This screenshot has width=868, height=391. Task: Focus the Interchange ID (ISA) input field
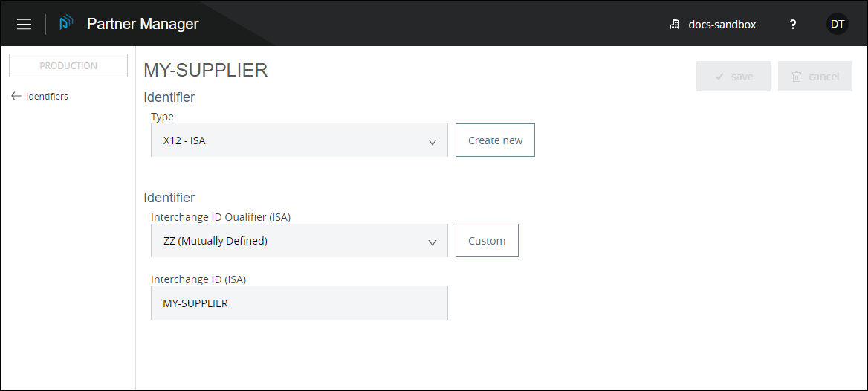pyautogui.click(x=299, y=303)
